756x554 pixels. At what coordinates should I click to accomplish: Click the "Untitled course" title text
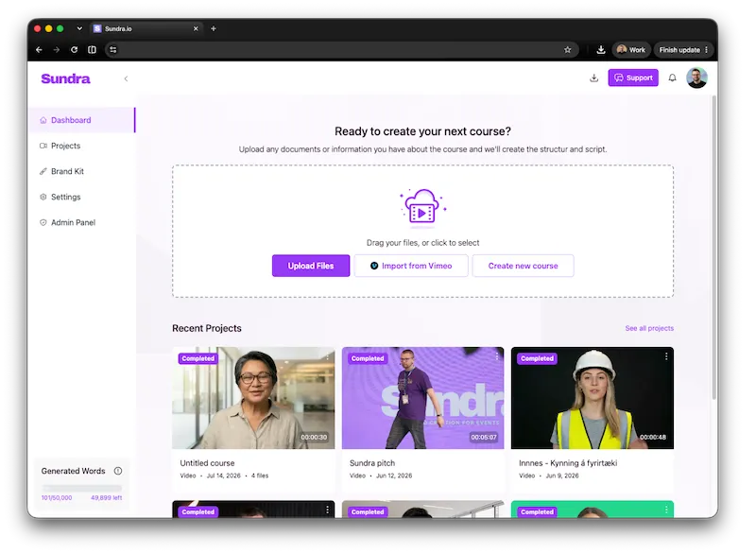[207, 463]
